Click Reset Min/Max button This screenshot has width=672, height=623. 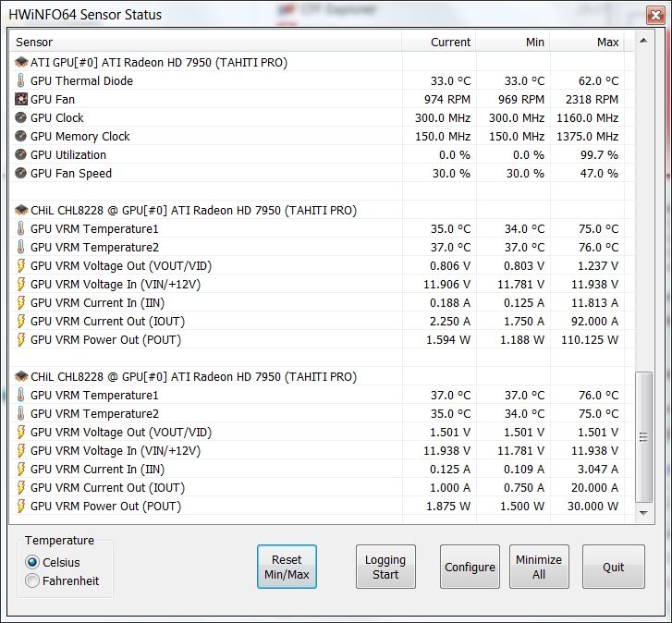coord(287,567)
